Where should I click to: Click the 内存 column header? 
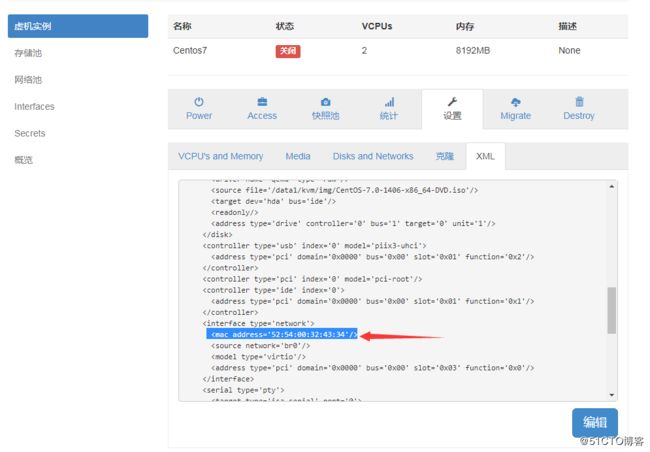click(x=465, y=26)
